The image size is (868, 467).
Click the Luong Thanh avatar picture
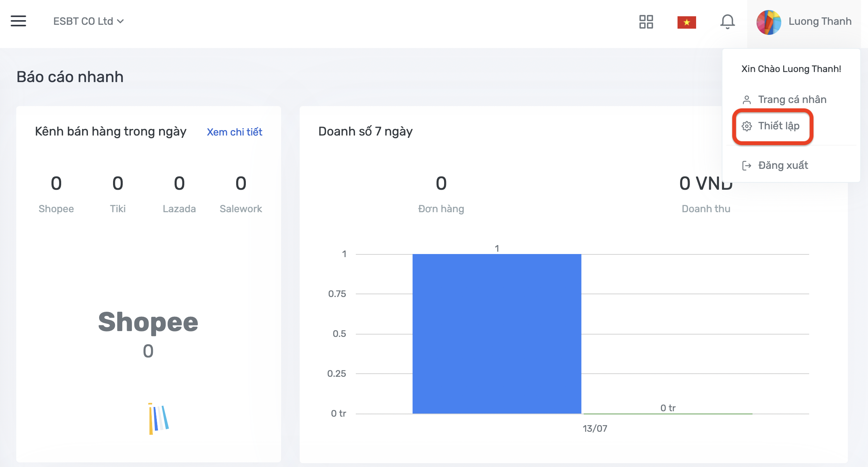769,22
